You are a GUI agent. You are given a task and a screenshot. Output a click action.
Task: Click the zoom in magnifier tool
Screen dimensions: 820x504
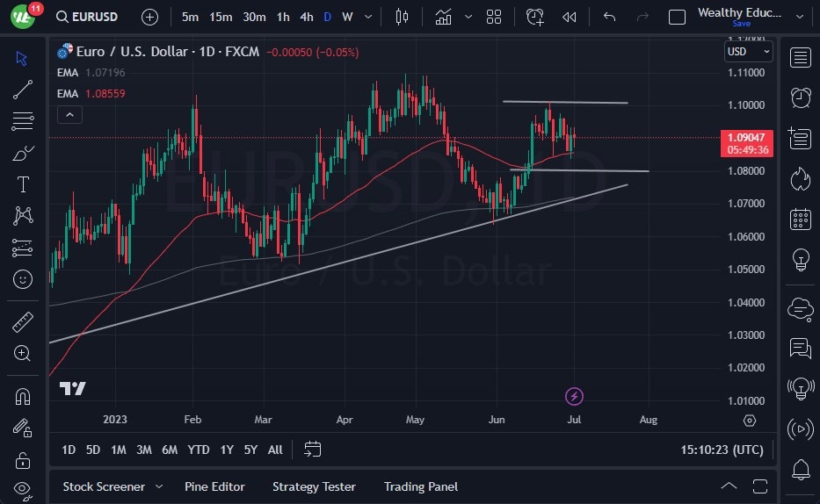[23, 353]
